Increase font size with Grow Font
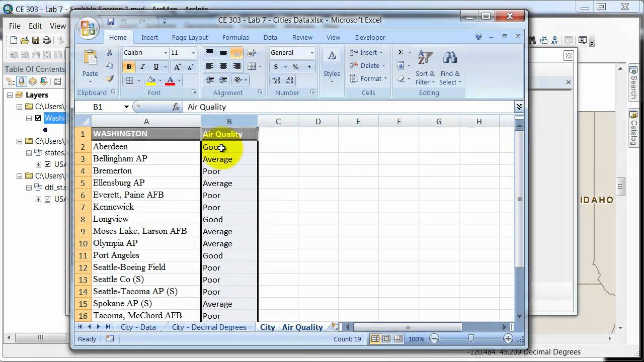This screenshot has width=644, height=362. pyautogui.click(x=178, y=67)
